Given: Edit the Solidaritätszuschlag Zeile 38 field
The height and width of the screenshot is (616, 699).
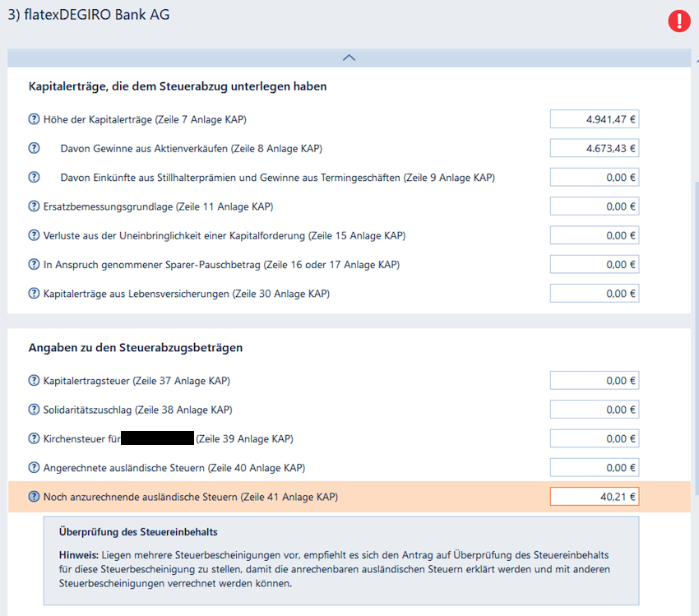Looking at the screenshot, I should pyautogui.click(x=595, y=410).
